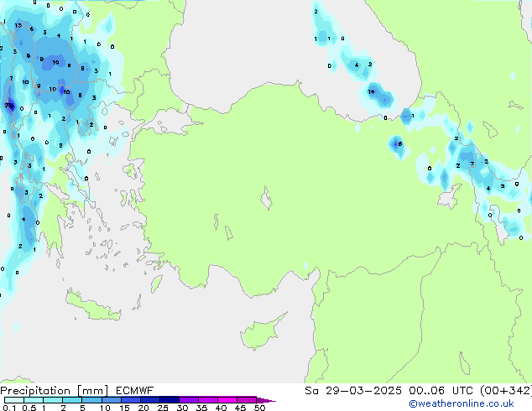The width and height of the screenshot is (532, 411).
Task: Pick the legend swatch between 15 and 20
Action: coord(131,400)
